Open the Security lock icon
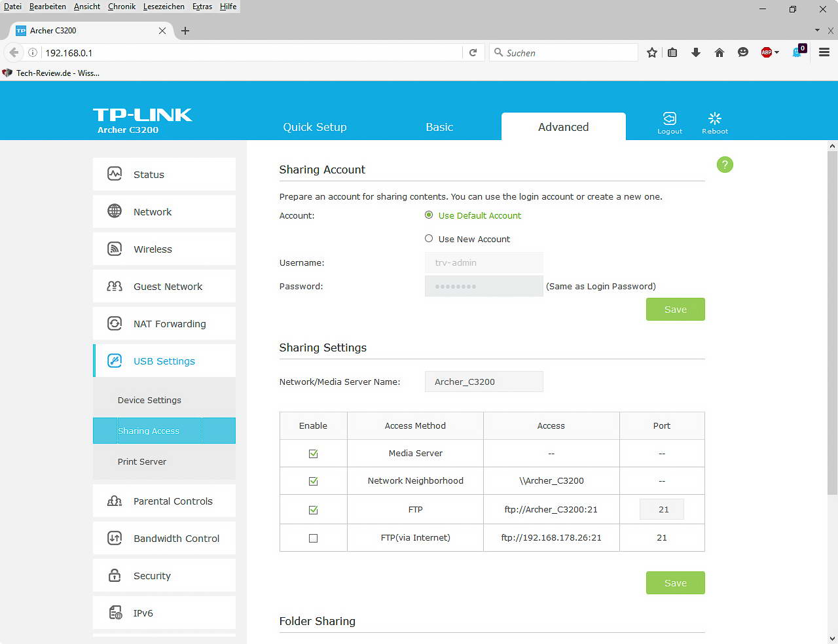The image size is (838, 644). (115, 576)
